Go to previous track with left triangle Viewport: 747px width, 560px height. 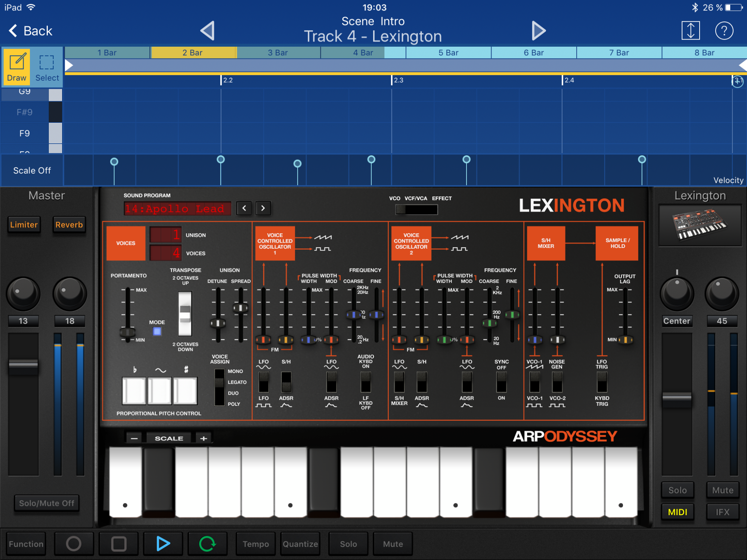coord(208,31)
